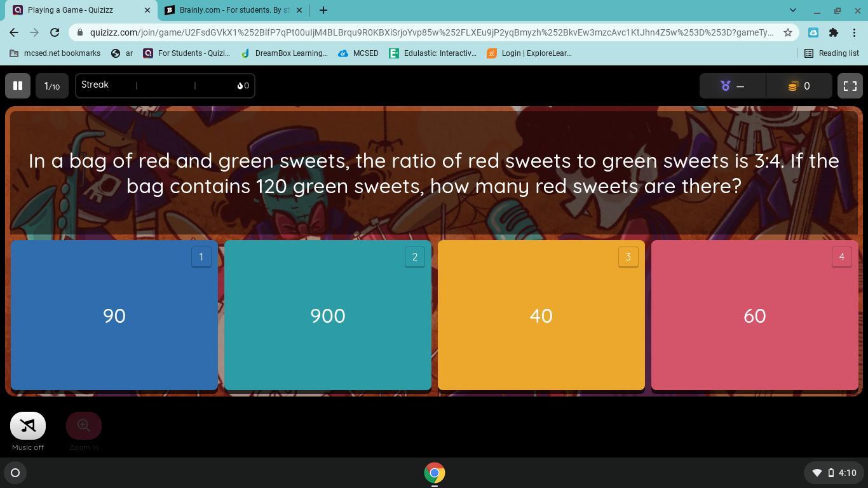The width and height of the screenshot is (868, 488).
Task: Go forward to the next page
Action: pyautogui.click(x=34, y=32)
